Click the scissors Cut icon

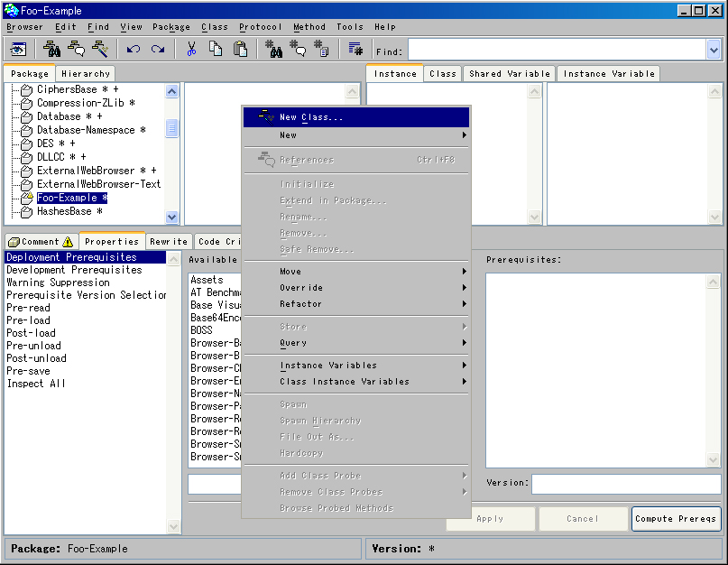pyautogui.click(x=191, y=49)
